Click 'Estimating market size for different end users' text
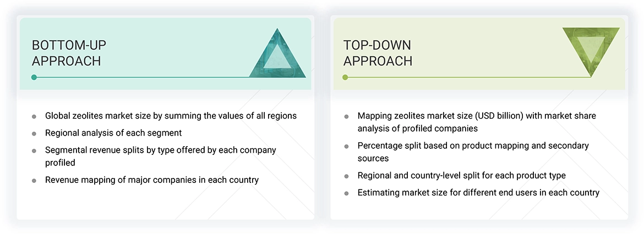The image size is (644, 234). coord(478,193)
